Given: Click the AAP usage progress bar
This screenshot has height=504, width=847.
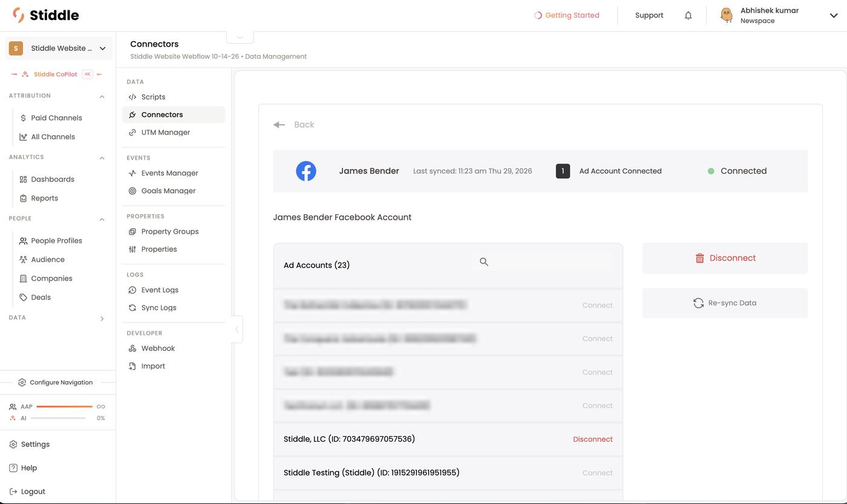Looking at the screenshot, I should click(64, 407).
